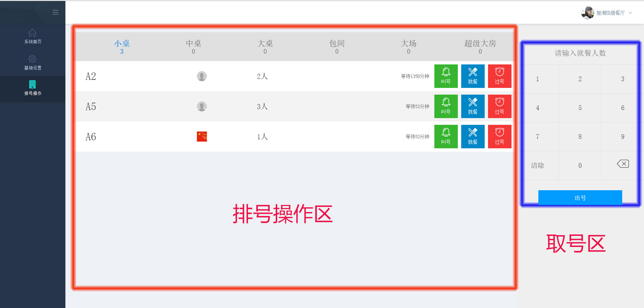Switch to the 大场 tab
644x308 pixels.
click(x=409, y=47)
